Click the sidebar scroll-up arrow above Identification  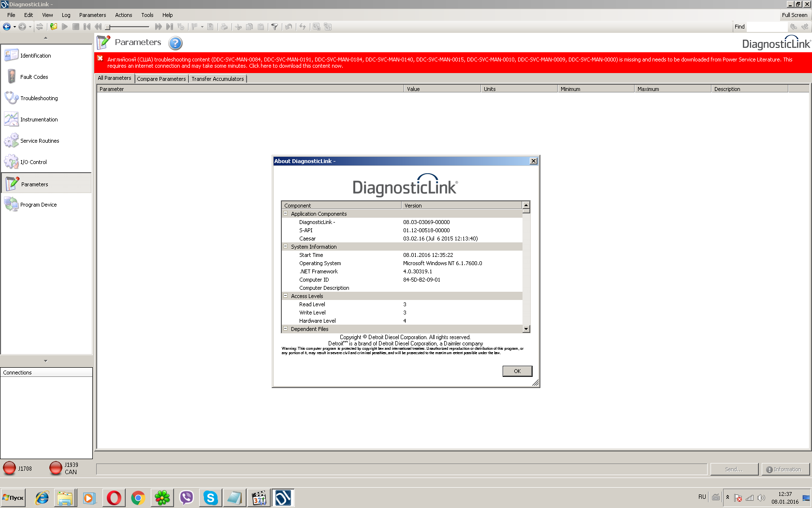pyautogui.click(x=46, y=38)
